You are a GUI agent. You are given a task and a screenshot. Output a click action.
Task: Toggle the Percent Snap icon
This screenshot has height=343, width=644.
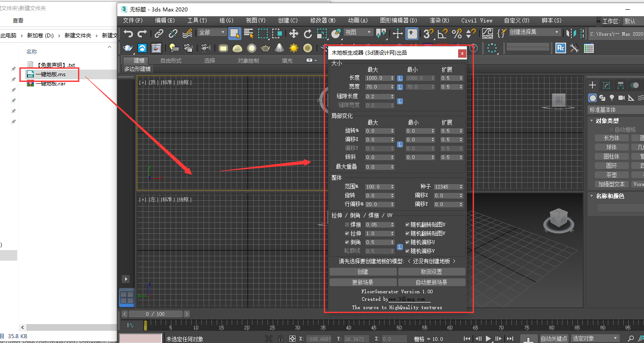pos(457,33)
